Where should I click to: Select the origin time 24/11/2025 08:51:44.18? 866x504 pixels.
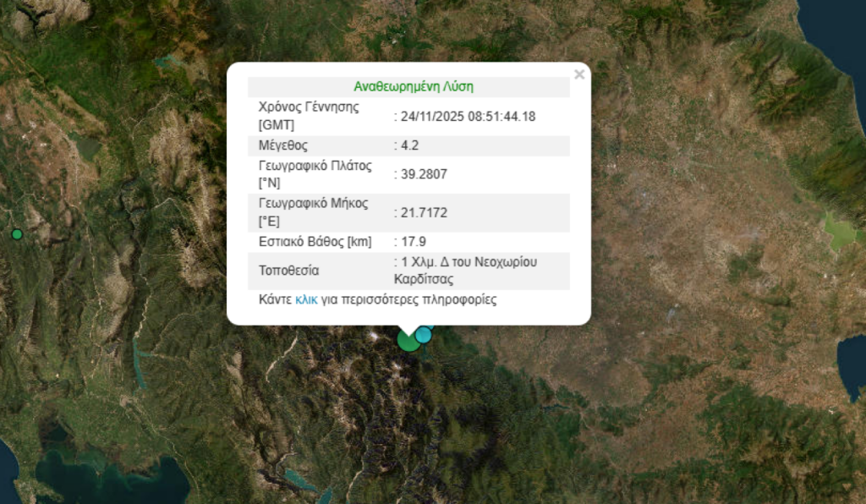(468, 117)
